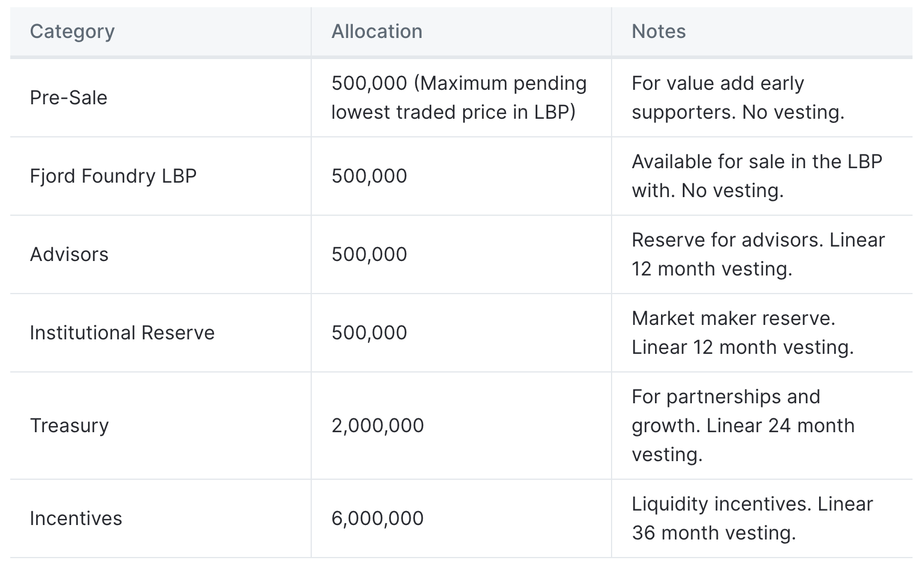Select the Incentives category cell
This screenshot has height=563, width=924.
(76, 518)
